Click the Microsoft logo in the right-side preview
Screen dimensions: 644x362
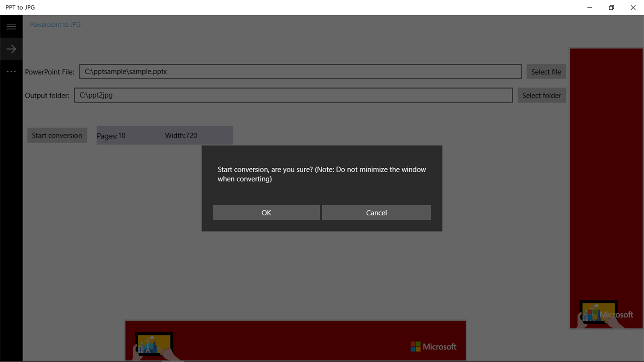coord(617,314)
